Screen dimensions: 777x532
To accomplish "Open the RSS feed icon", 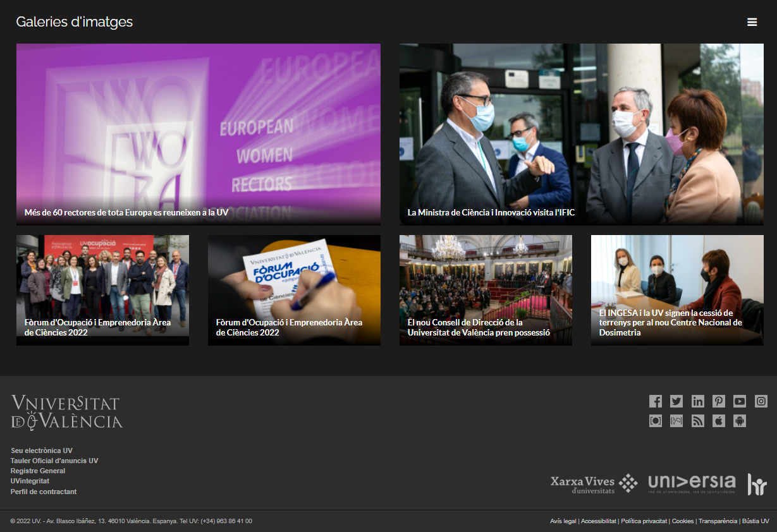I will [x=698, y=421].
